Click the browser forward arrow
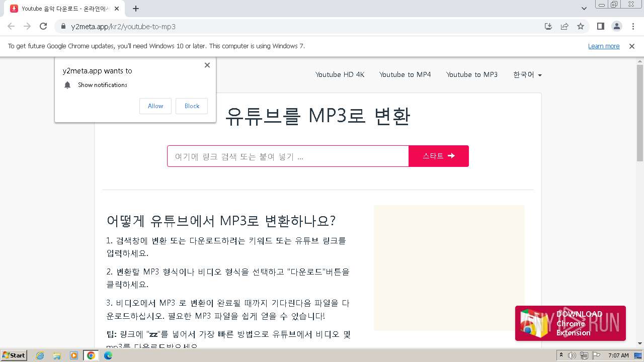 pyautogui.click(x=27, y=26)
